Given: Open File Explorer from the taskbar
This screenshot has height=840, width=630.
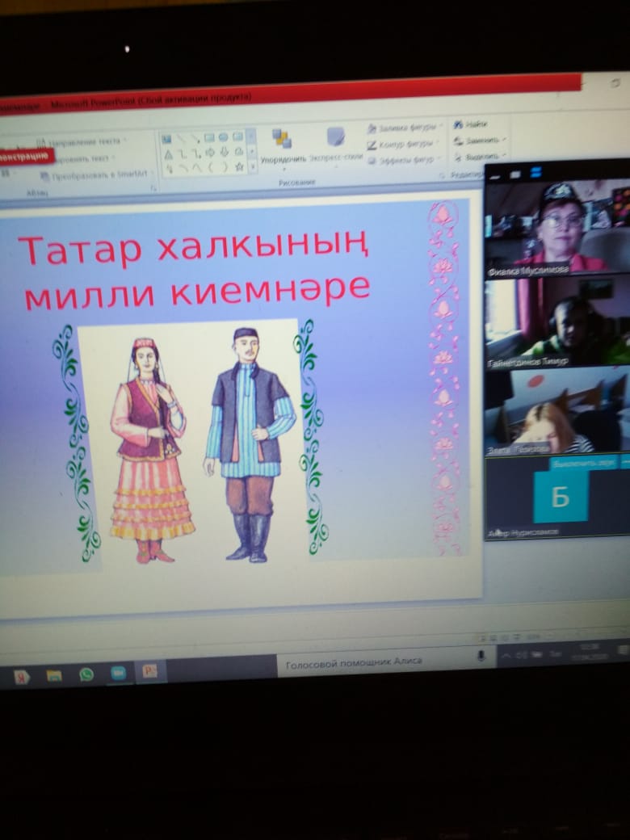Looking at the screenshot, I should pyautogui.click(x=54, y=676).
